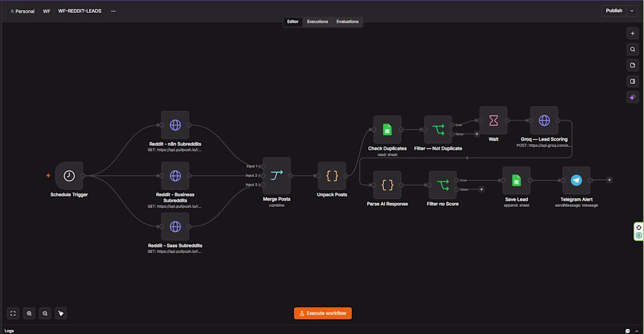Image resolution: width=644 pixels, height=334 pixels.
Task: Click the tidy up workflow icon
Action: tap(61, 313)
